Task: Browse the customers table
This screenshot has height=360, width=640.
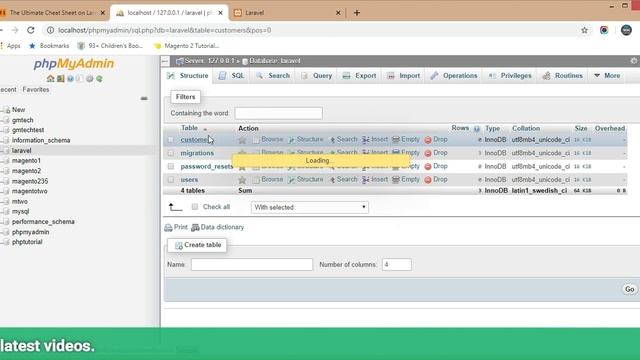Action: [x=268, y=140]
